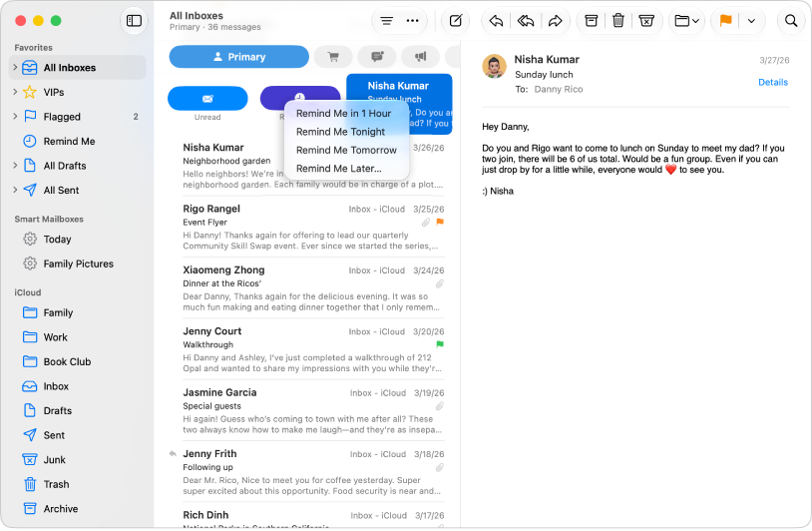
Task: Open the iCloud Sent mailbox
Action: point(78,435)
